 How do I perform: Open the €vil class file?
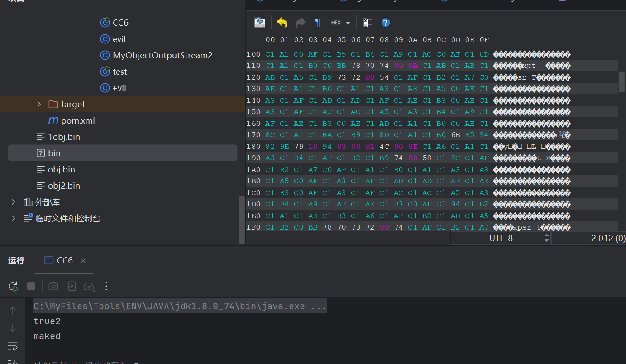pyautogui.click(x=119, y=88)
